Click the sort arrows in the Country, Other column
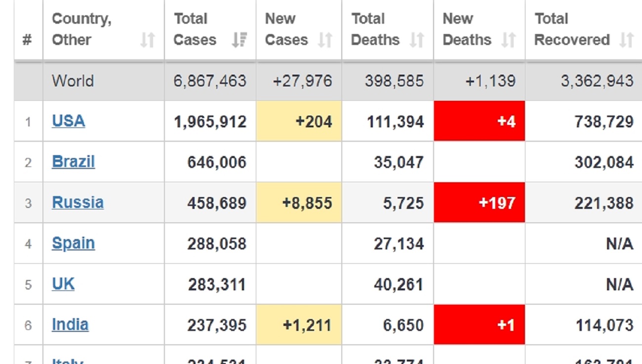The image size is (642, 364). coord(147,40)
